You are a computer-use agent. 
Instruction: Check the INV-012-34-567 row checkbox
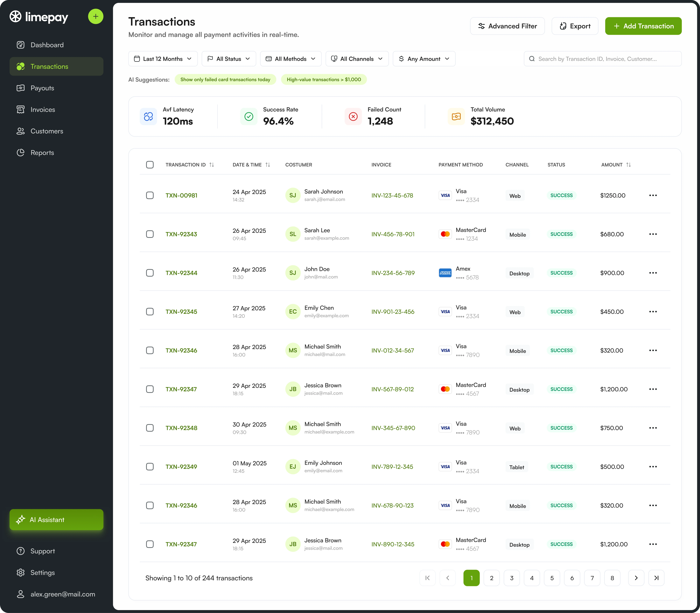pos(150,350)
